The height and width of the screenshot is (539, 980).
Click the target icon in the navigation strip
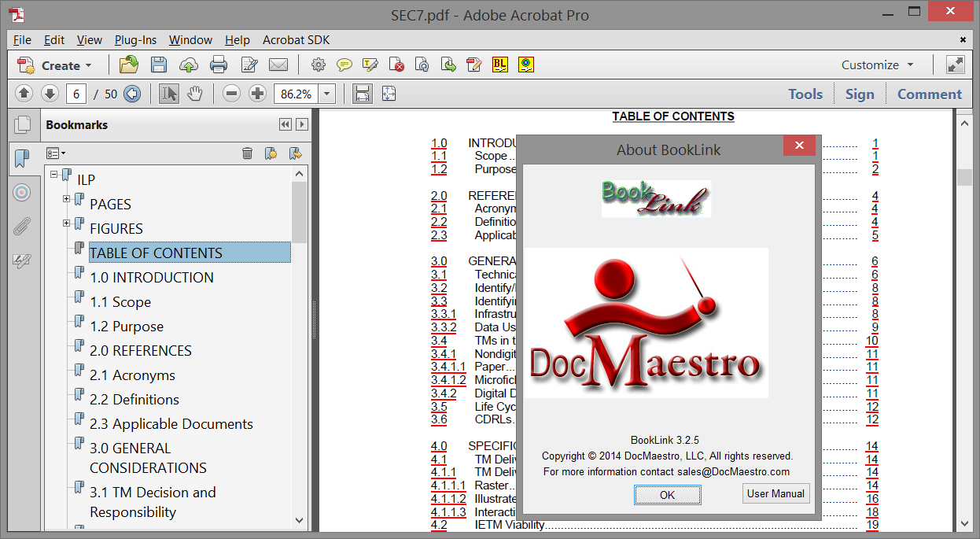click(22, 192)
